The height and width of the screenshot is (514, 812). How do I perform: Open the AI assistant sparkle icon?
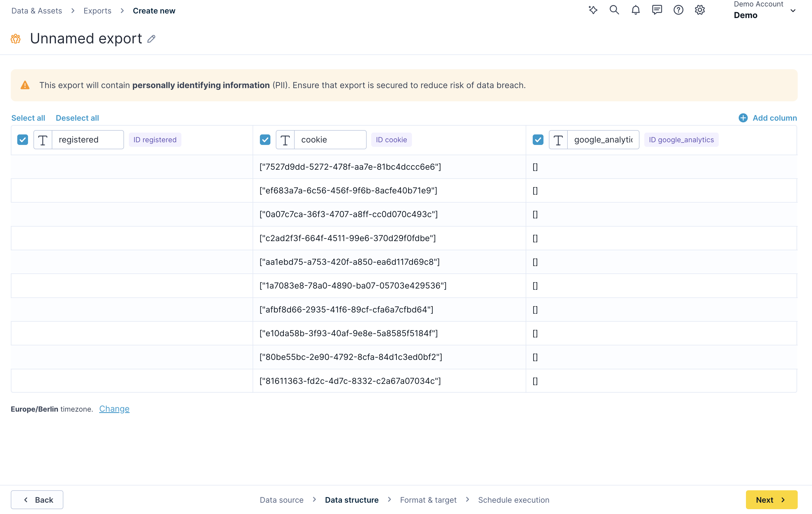(593, 10)
